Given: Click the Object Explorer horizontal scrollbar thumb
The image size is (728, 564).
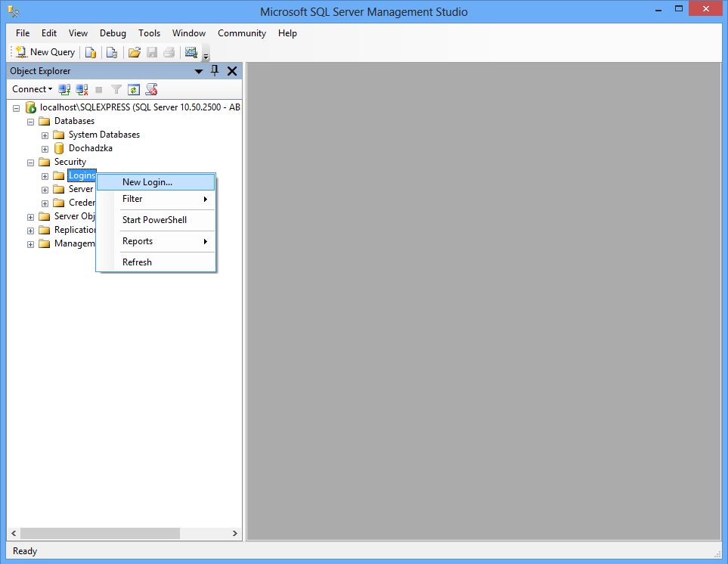Looking at the screenshot, I should pyautogui.click(x=101, y=533).
